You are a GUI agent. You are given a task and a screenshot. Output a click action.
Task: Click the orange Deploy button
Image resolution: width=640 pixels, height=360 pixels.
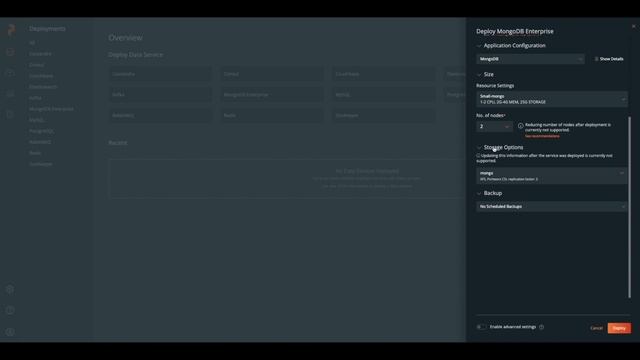pyautogui.click(x=619, y=328)
